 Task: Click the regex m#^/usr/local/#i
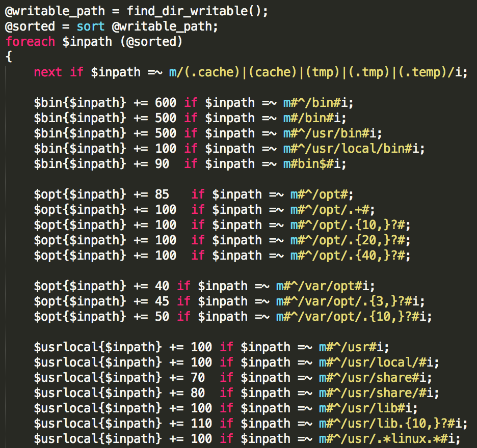[x=376, y=362]
